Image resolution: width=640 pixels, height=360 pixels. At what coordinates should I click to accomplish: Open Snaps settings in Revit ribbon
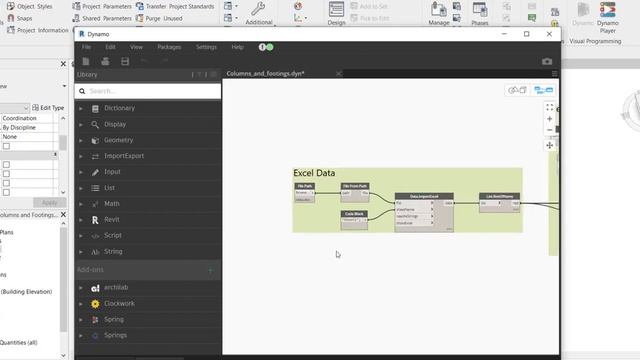coord(20,18)
